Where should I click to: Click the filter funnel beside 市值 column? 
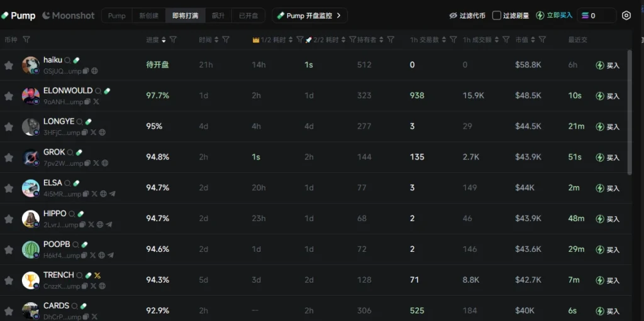coord(542,40)
